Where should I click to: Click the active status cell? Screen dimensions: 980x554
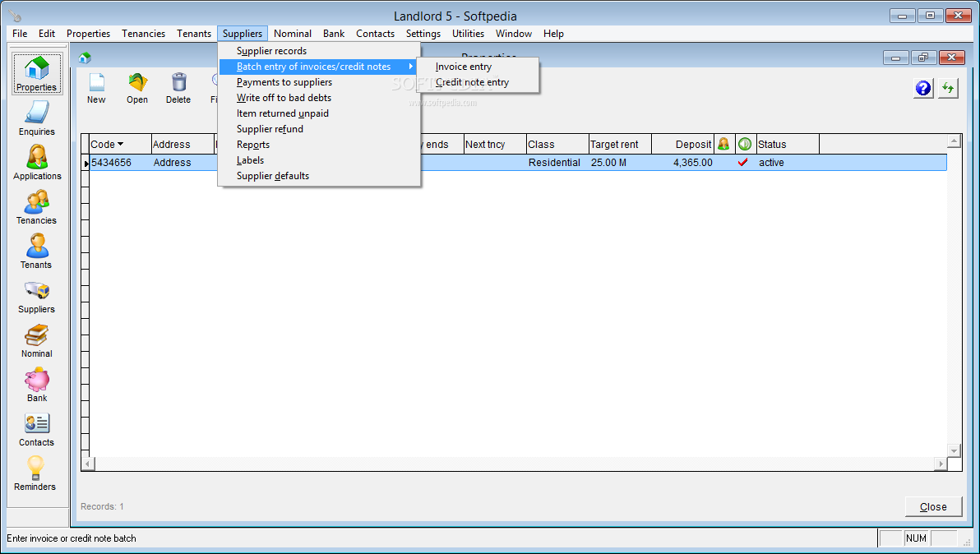[788, 163]
